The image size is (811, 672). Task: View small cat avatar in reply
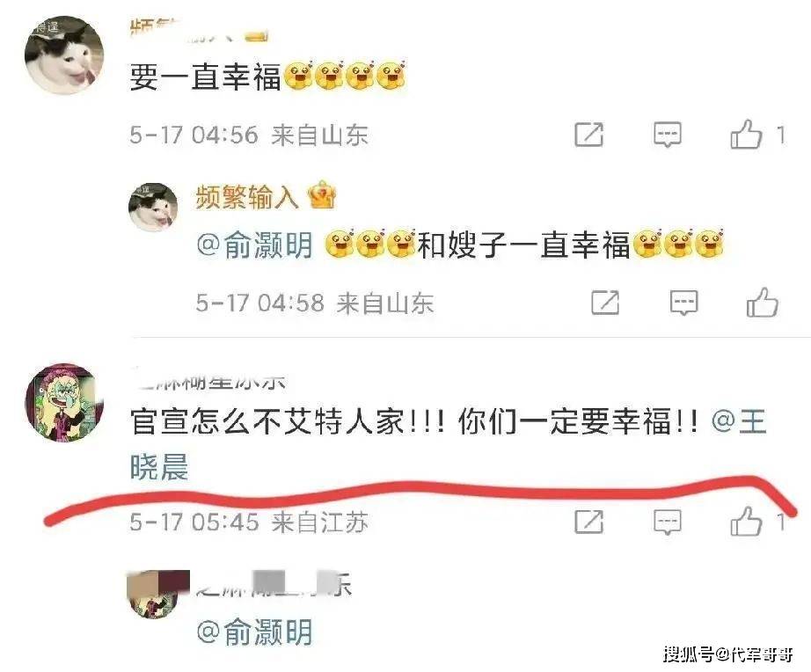(153, 207)
